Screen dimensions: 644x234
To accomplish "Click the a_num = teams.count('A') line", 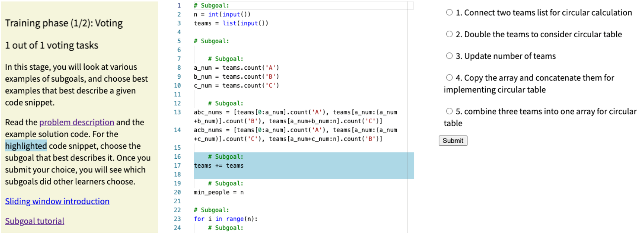I will click(237, 68).
